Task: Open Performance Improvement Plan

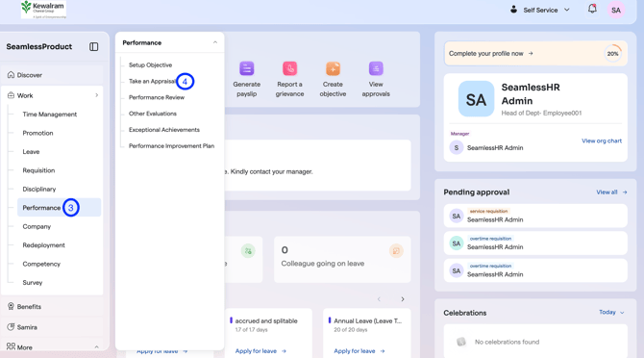Action: pyautogui.click(x=172, y=146)
